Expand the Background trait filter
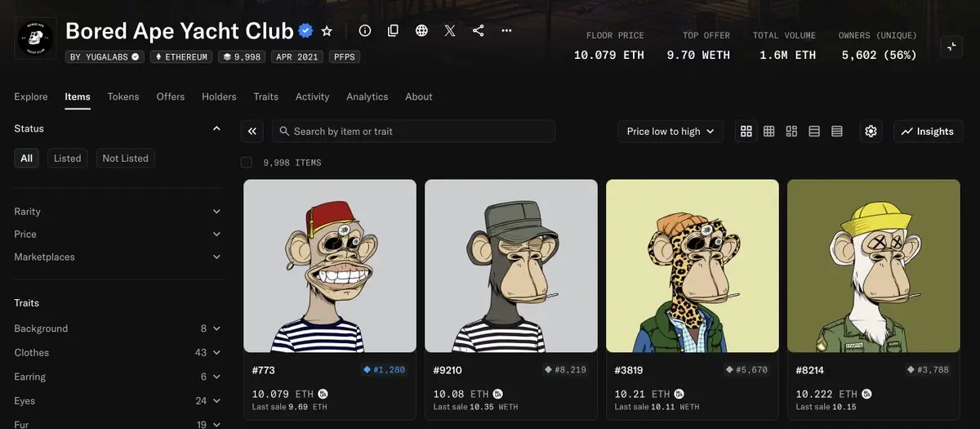980x429 pixels. coord(118,328)
